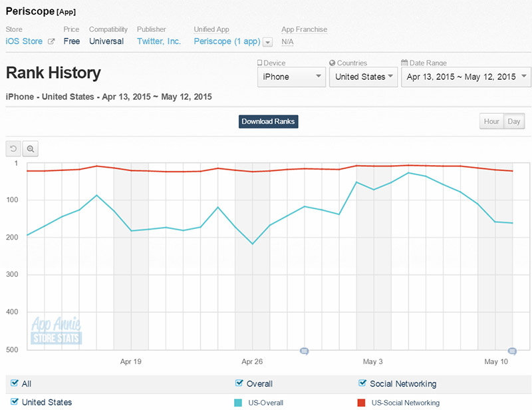Click the comment bubble marker near Apr 29

(305, 351)
